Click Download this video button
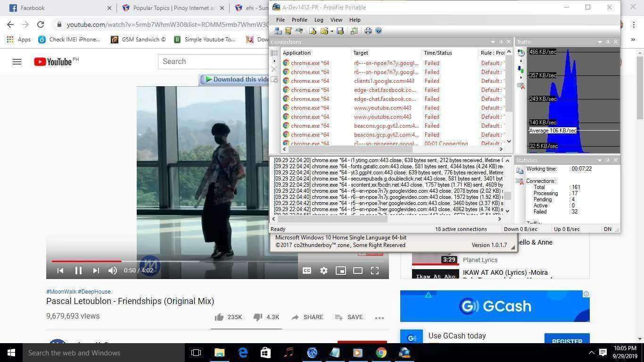 [235, 79]
